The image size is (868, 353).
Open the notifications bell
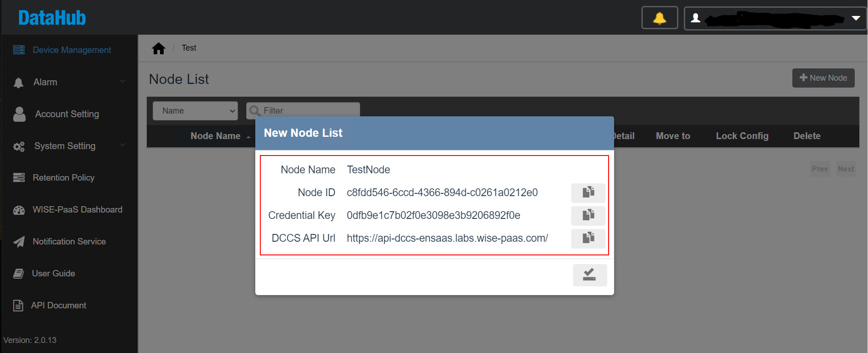click(659, 18)
